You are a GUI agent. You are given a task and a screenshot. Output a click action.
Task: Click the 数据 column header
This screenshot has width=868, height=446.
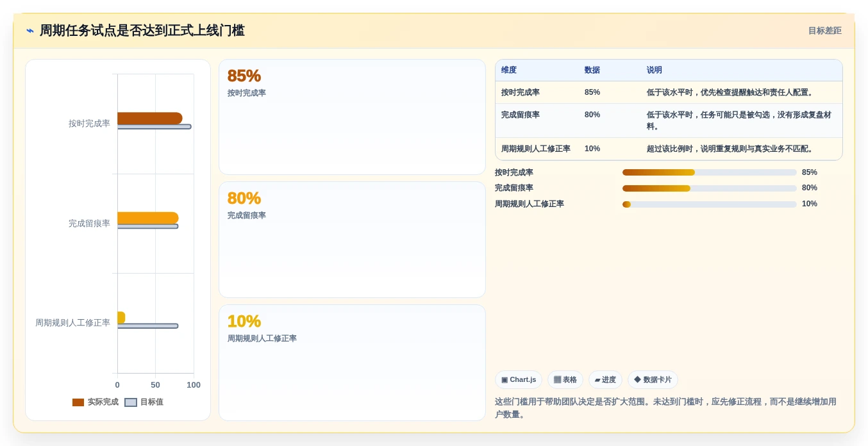592,70
